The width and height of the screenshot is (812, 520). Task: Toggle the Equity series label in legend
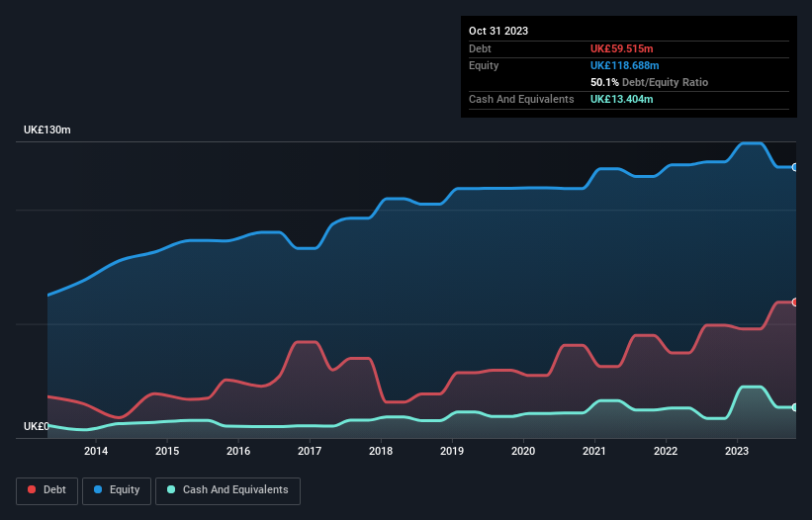tap(124, 490)
